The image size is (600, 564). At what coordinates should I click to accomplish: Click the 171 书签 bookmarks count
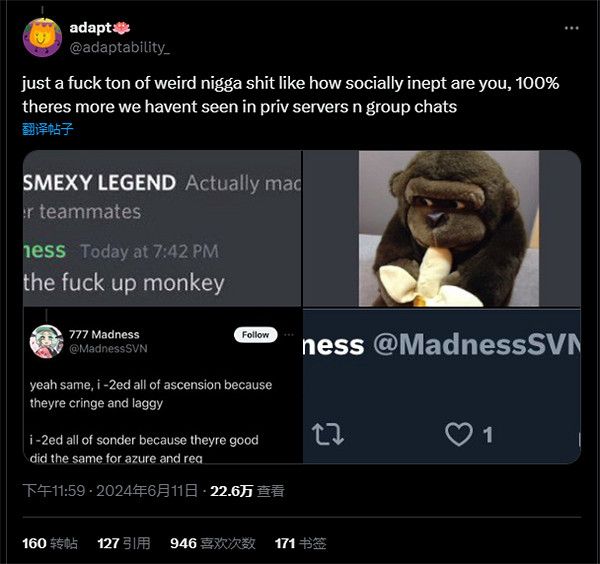tap(301, 543)
